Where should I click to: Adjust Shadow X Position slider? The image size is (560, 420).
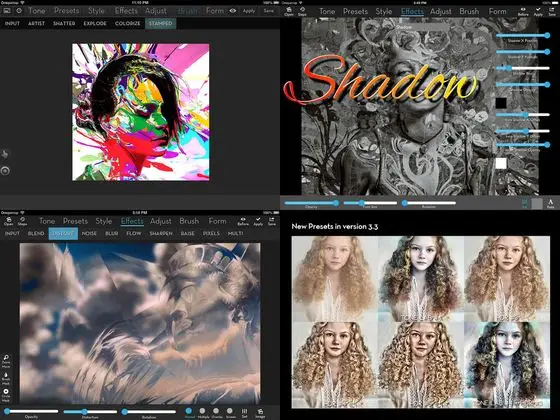click(523, 35)
